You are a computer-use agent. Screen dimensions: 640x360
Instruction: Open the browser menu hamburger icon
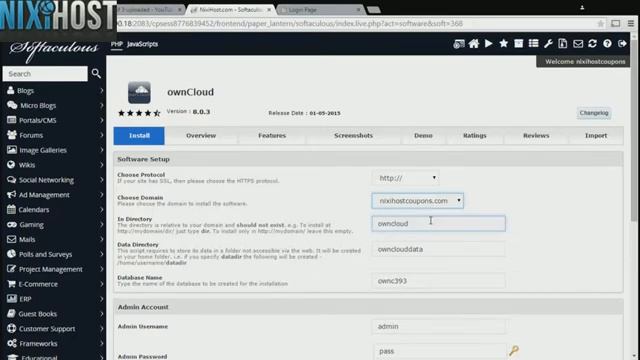(631, 24)
